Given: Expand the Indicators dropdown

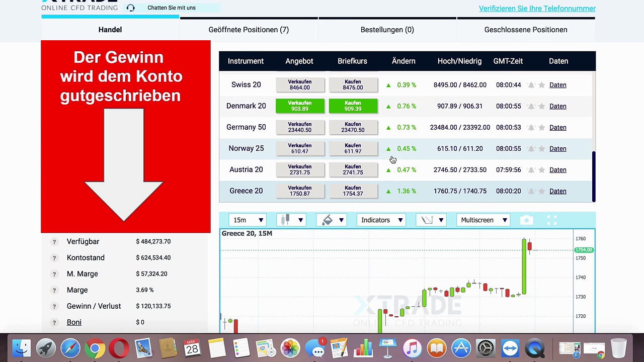Looking at the screenshot, I should point(381,220).
